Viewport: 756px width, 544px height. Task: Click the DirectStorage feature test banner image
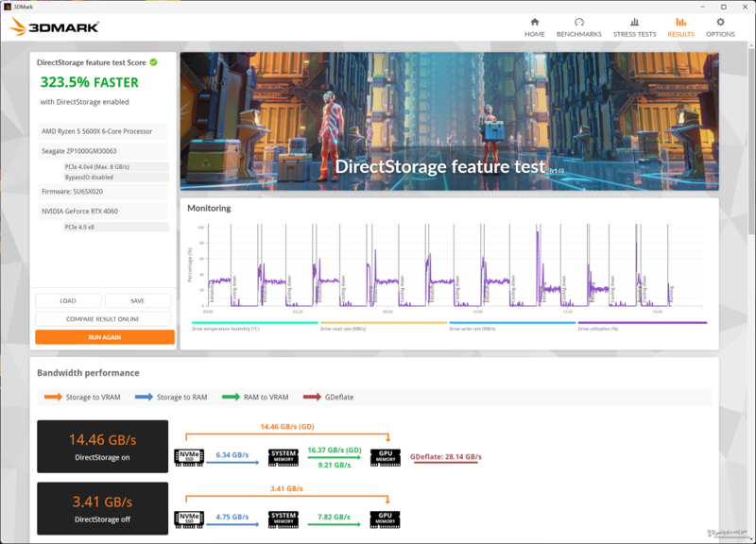[x=450, y=121]
